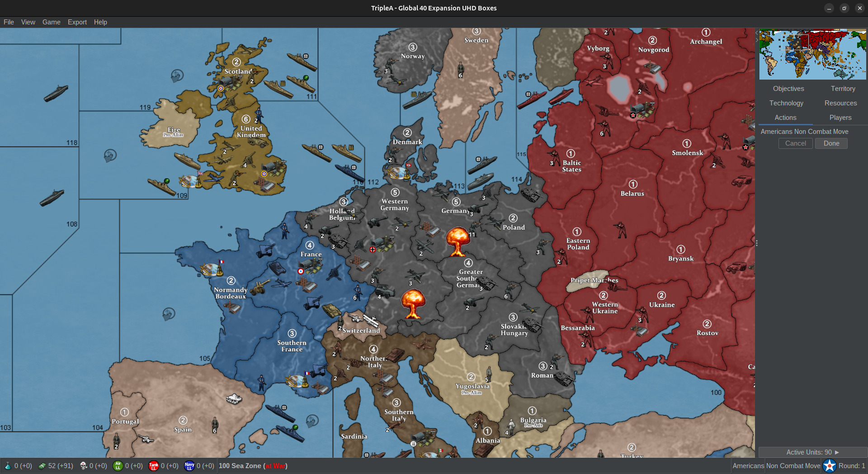Click the '100 Sea Zone (at War)' status text
The height and width of the screenshot is (474, 868).
tap(253, 466)
